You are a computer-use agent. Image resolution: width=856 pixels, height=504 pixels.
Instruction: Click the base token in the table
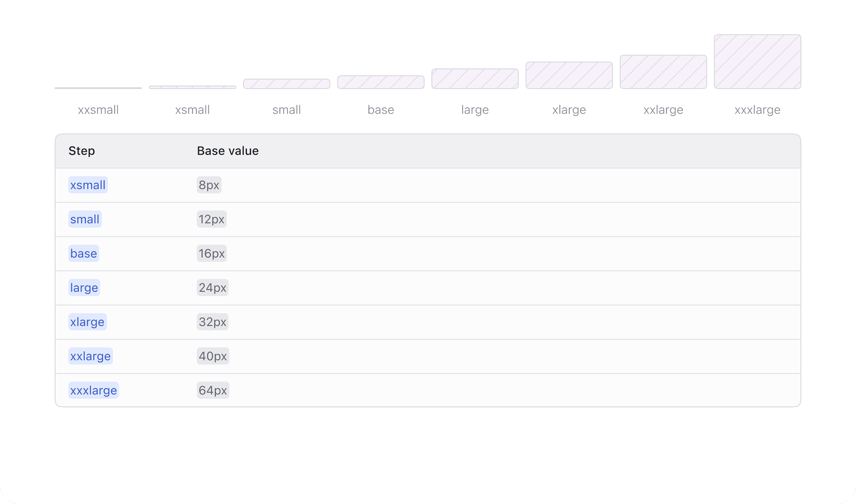tap(84, 253)
